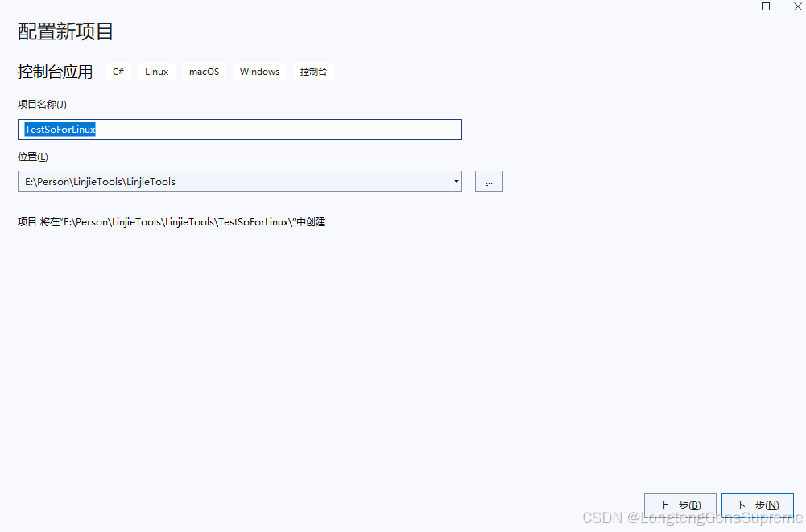Click the 位置(L) label
The image size is (806, 532).
click(x=33, y=157)
